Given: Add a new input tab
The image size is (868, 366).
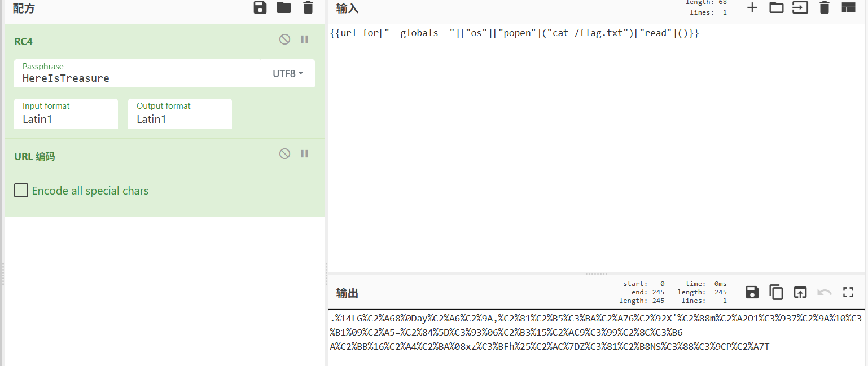Looking at the screenshot, I should click(752, 7).
